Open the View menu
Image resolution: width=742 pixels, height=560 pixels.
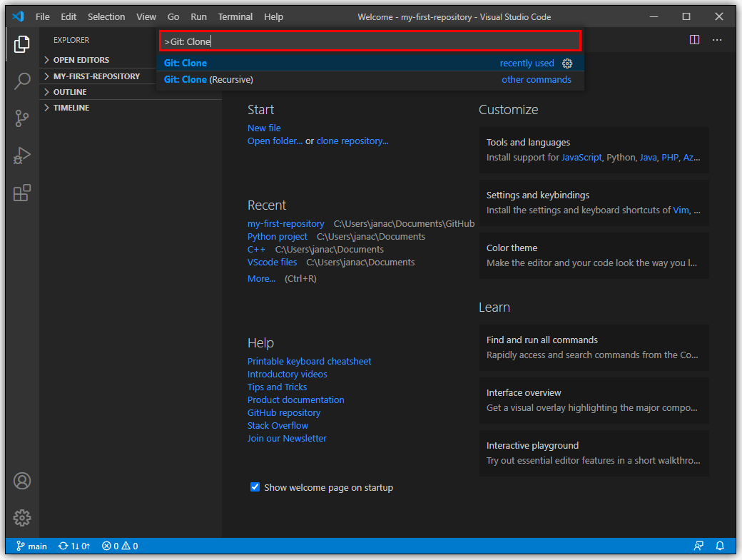(x=146, y=16)
